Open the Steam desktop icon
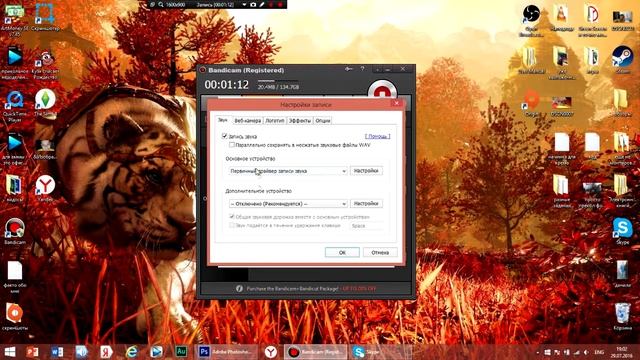Viewport: 640px width, 360px height. [x=622, y=60]
